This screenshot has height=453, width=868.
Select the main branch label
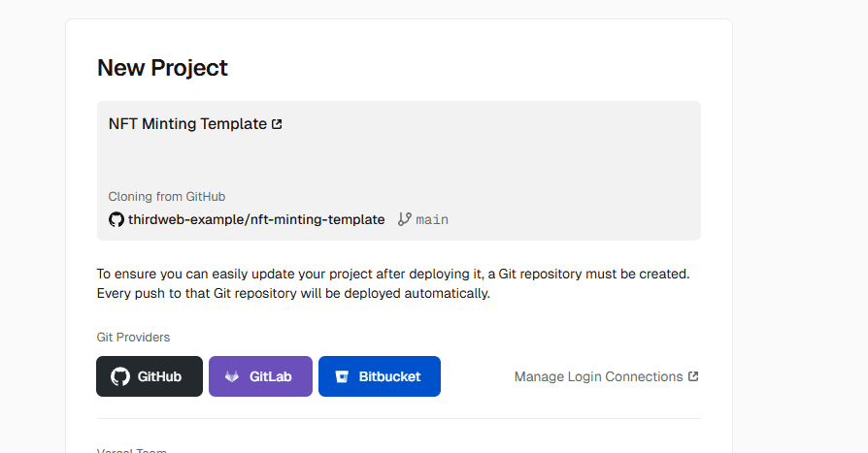(432, 220)
